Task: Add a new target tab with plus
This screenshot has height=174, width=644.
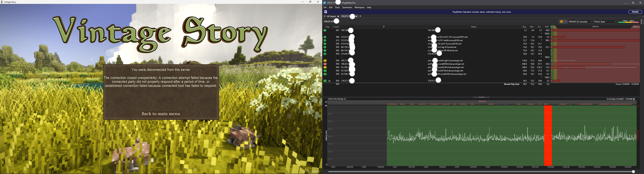Action: click(360, 16)
